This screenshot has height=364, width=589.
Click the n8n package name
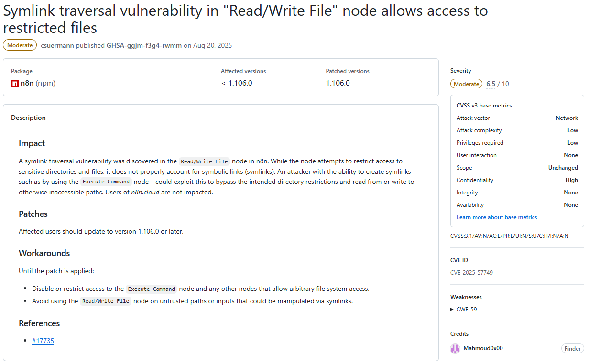tap(27, 83)
